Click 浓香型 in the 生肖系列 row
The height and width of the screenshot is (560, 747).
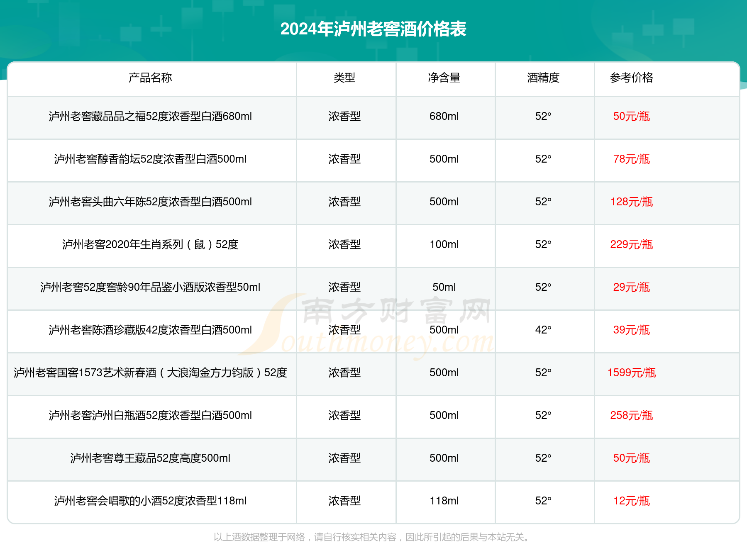tap(344, 245)
